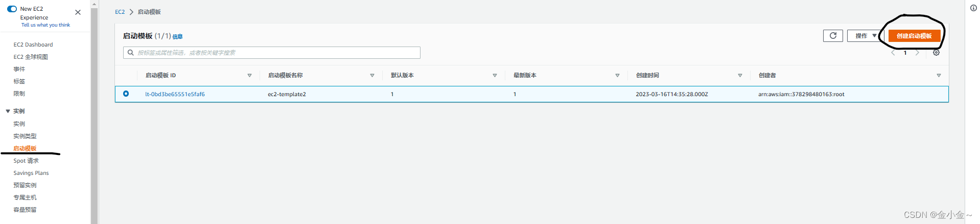
Task: Open 容量预留 in sidebar
Action: [25, 210]
